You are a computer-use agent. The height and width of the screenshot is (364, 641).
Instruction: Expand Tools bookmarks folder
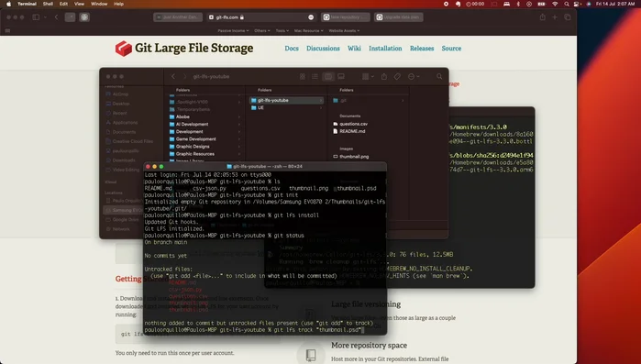282,30
